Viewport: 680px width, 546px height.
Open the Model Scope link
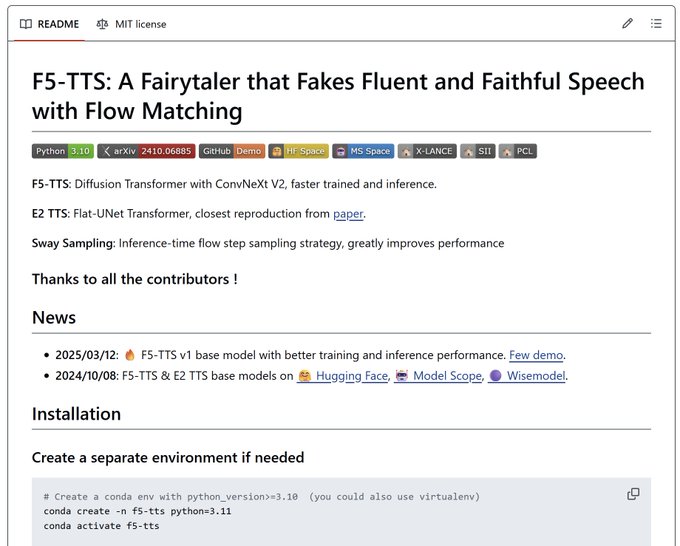(438, 376)
